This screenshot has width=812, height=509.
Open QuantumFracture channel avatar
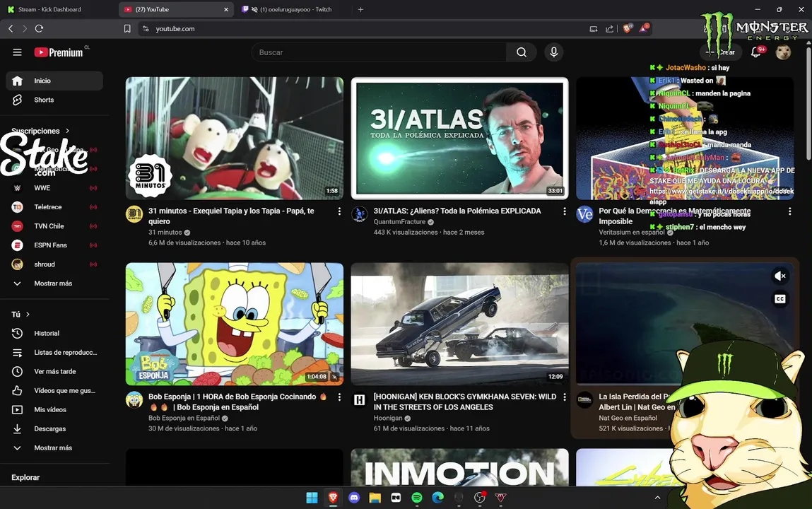(360, 214)
